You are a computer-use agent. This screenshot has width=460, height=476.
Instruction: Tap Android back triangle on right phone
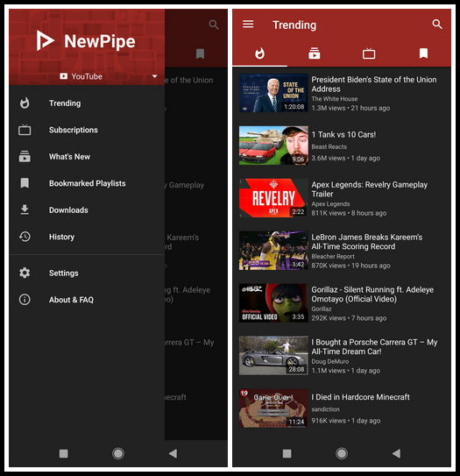396,453
